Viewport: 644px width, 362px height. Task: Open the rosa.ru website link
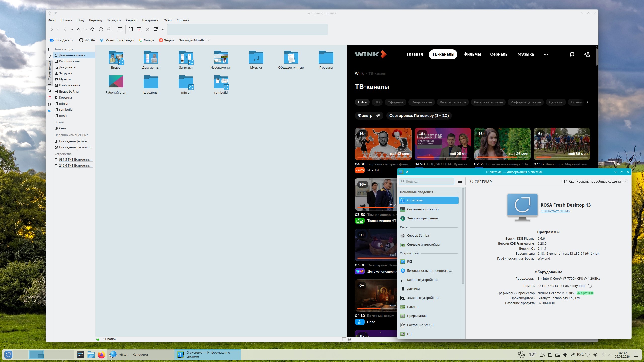coord(555,211)
